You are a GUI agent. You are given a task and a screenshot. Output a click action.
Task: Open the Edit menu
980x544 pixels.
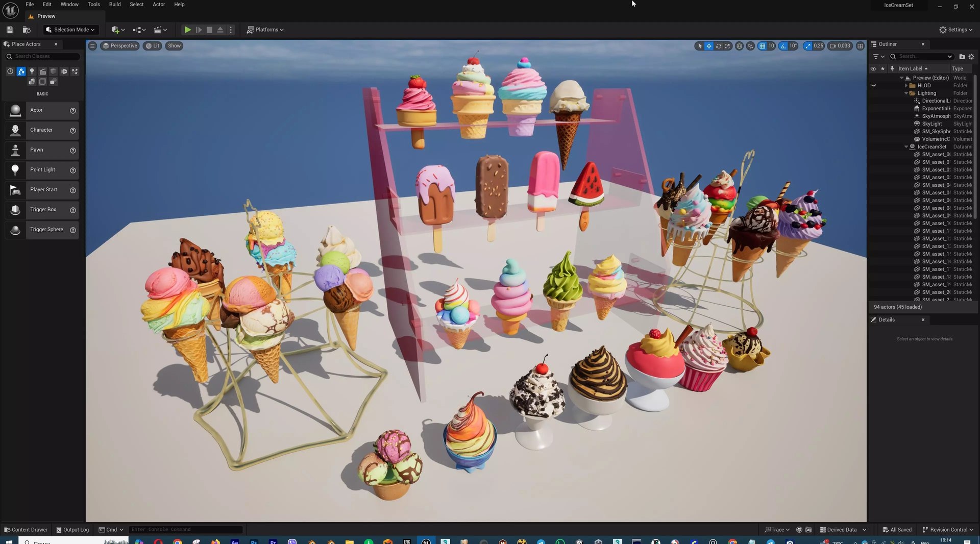tap(47, 5)
